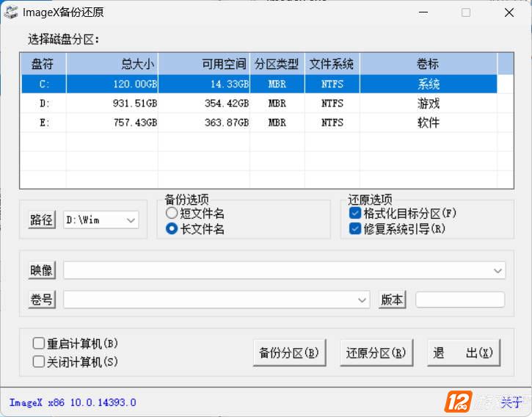Close the ImageX备份还原 window
This screenshot has width=532, height=417.
[x=509, y=12]
